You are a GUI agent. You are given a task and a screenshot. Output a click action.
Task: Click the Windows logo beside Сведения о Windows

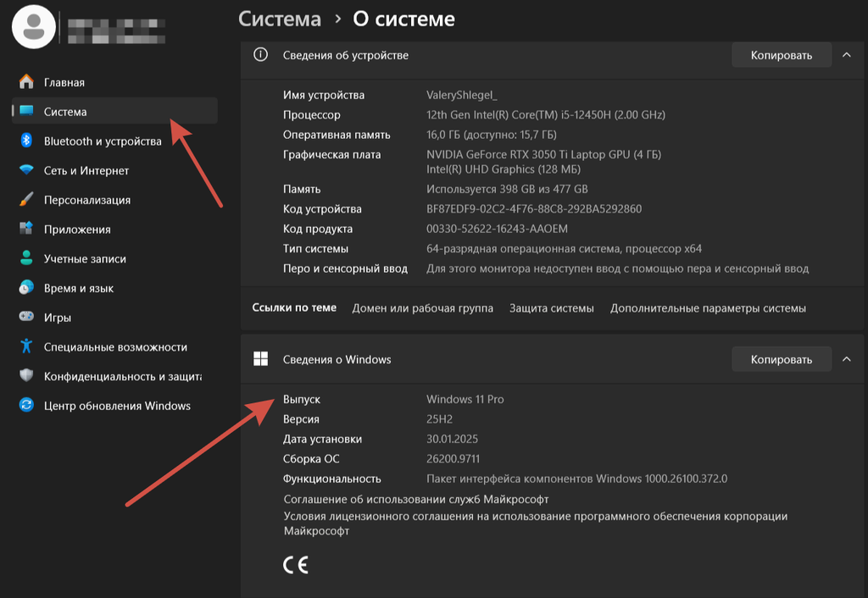260,359
